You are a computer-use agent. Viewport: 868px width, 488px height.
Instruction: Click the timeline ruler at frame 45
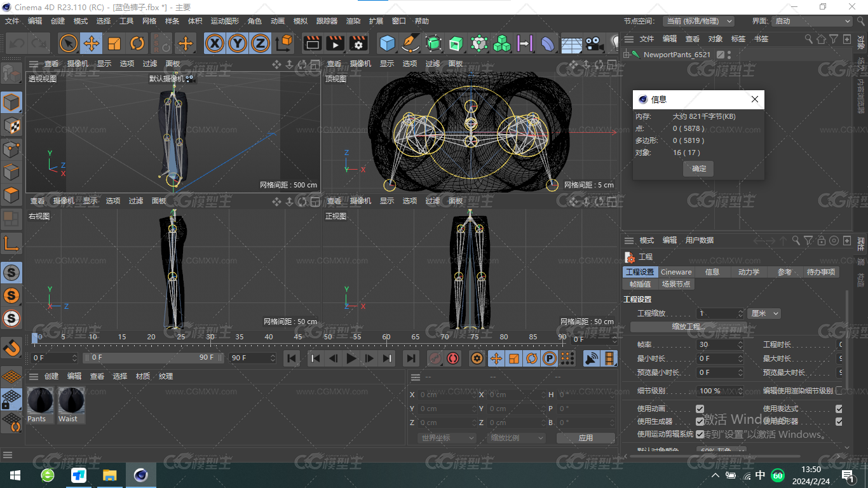[x=298, y=337]
